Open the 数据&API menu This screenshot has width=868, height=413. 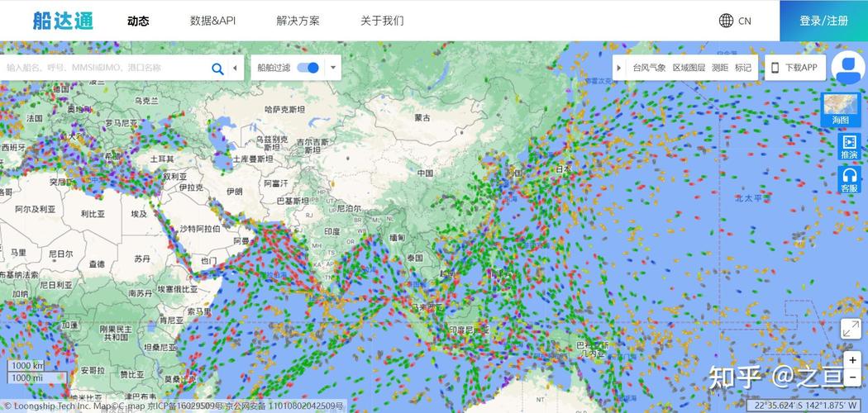212,21
